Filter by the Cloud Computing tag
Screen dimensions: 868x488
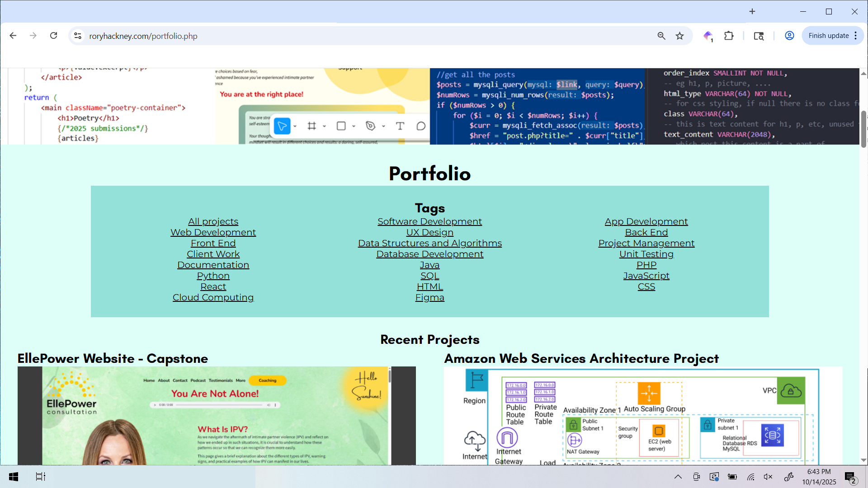click(x=213, y=297)
